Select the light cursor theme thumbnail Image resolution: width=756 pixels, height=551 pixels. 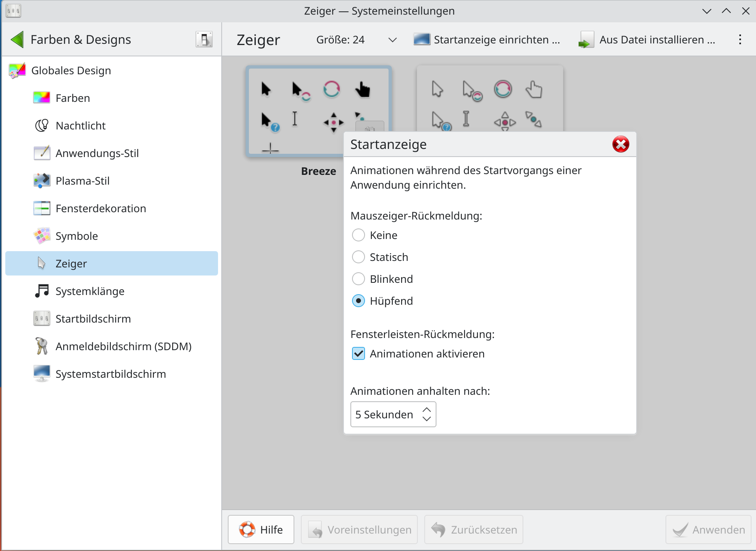click(490, 99)
